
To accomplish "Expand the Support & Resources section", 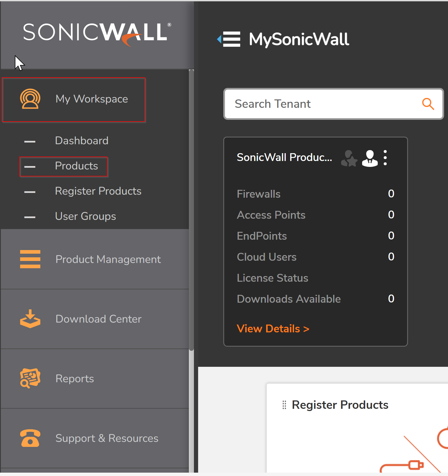I will [107, 438].
